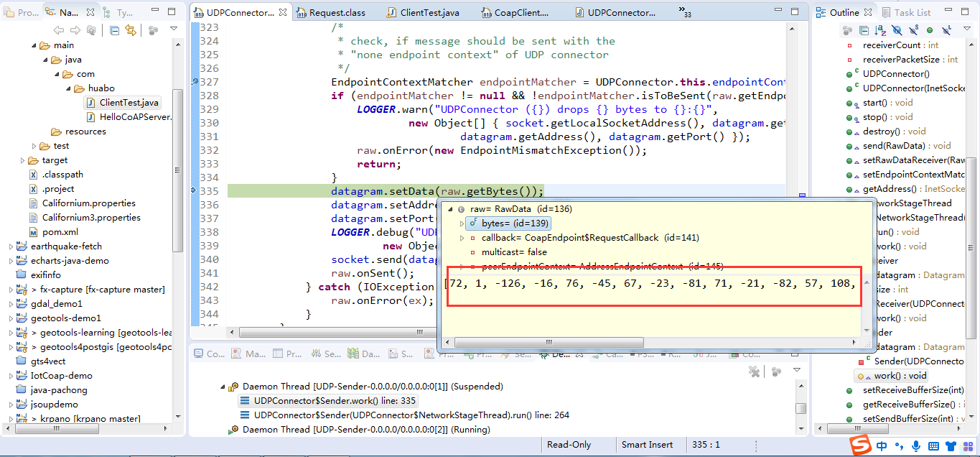This screenshot has width=980, height=457.
Task: Expand callback entry in debug hover
Action: tap(462, 238)
